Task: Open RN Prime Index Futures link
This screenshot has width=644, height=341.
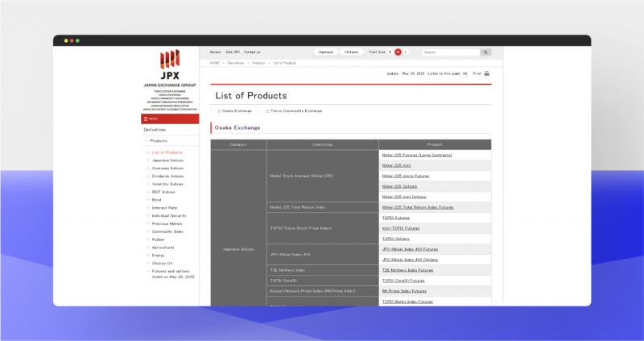Action: pos(404,291)
